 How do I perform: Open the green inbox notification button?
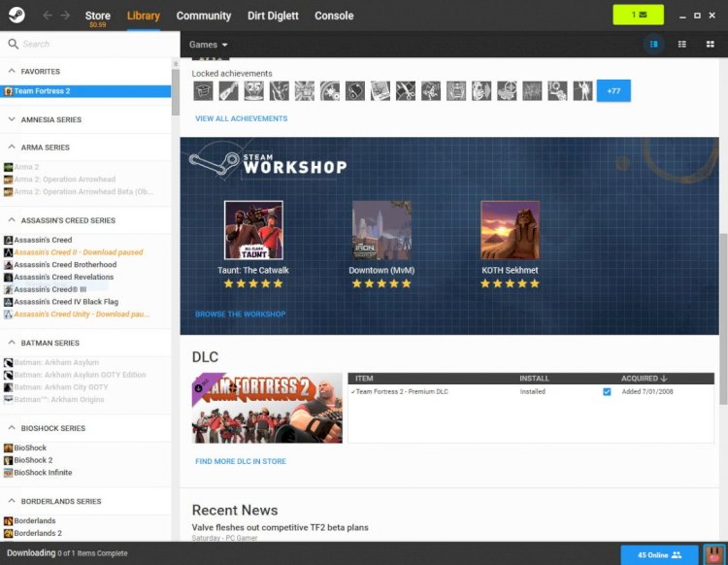[638, 15]
